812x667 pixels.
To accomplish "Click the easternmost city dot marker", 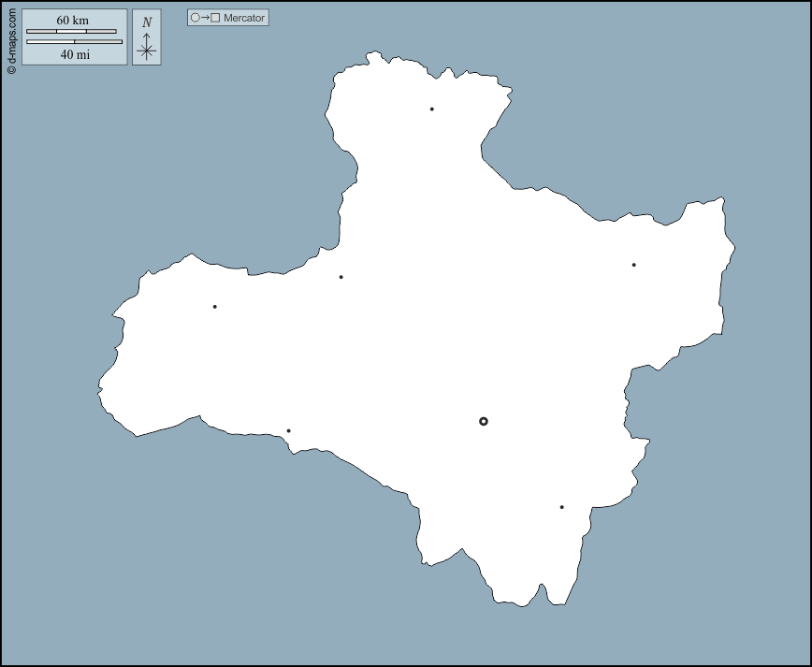I will (x=633, y=265).
